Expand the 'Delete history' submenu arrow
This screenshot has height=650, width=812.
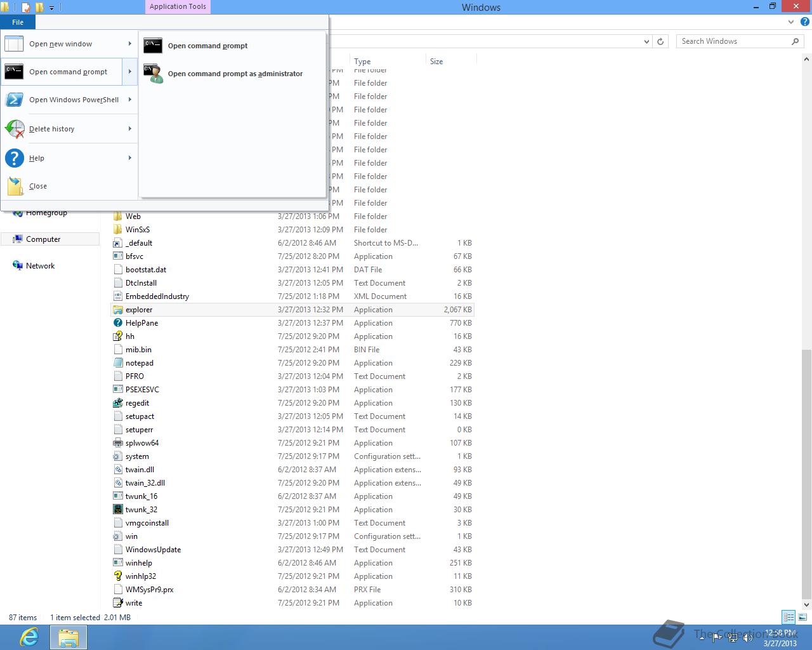pyautogui.click(x=129, y=129)
